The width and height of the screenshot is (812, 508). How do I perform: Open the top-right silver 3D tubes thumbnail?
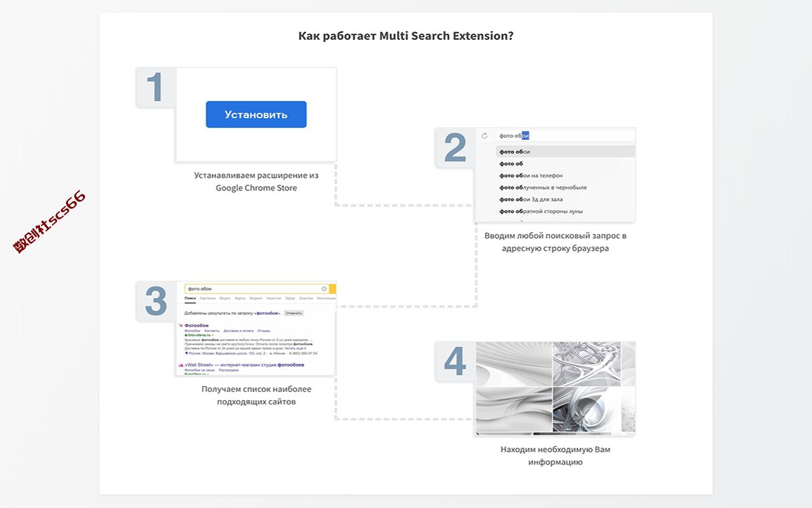coord(587,364)
